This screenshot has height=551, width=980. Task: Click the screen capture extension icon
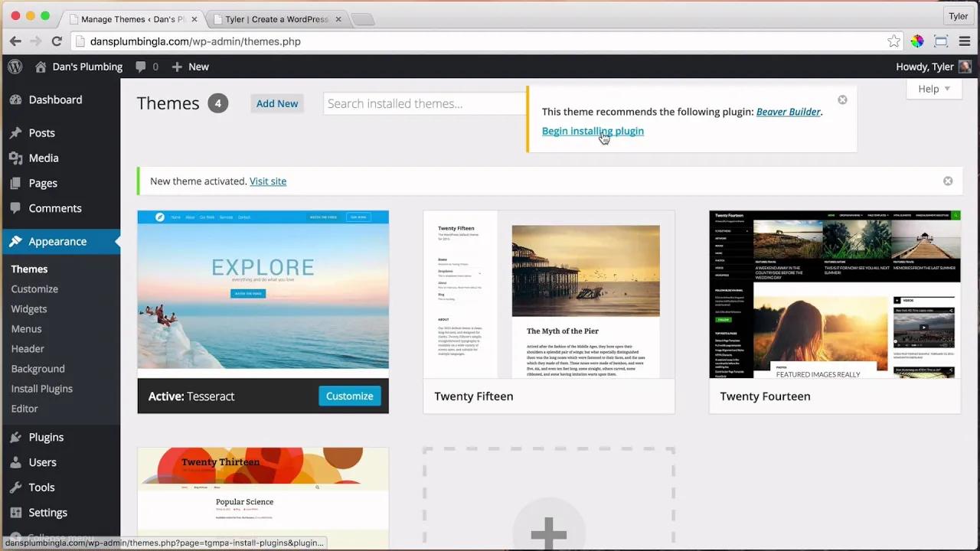click(x=941, y=41)
